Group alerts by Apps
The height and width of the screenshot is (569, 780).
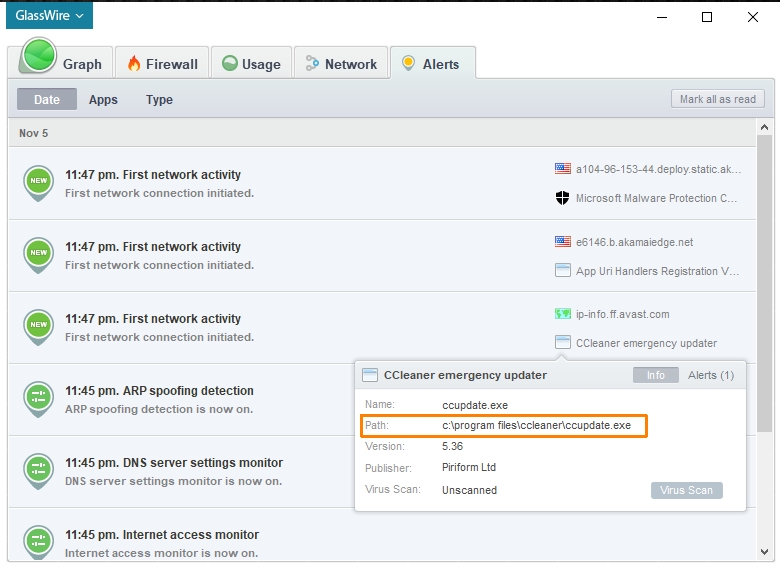pos(103,100)
